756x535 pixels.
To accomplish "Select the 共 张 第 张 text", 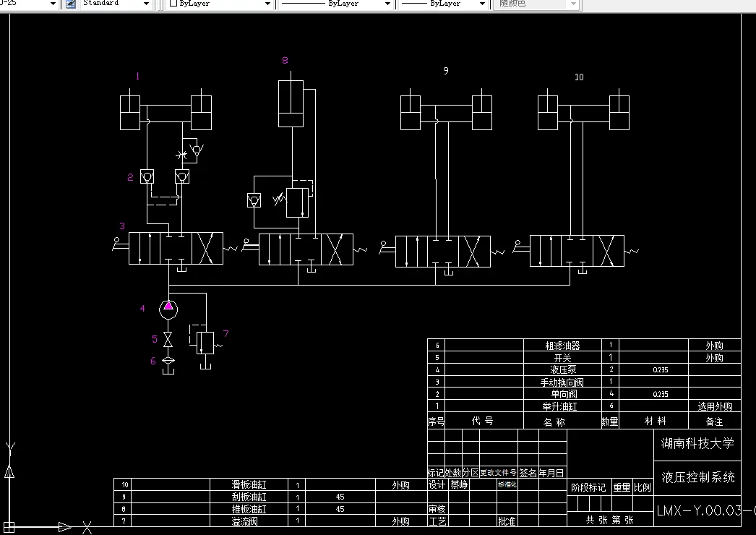I will [609, 520].
